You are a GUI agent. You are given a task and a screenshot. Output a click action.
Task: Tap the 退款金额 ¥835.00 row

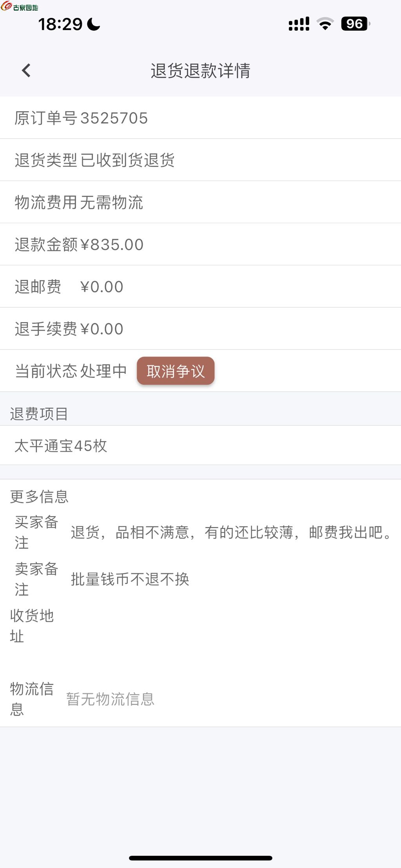[x=200, y=245]
